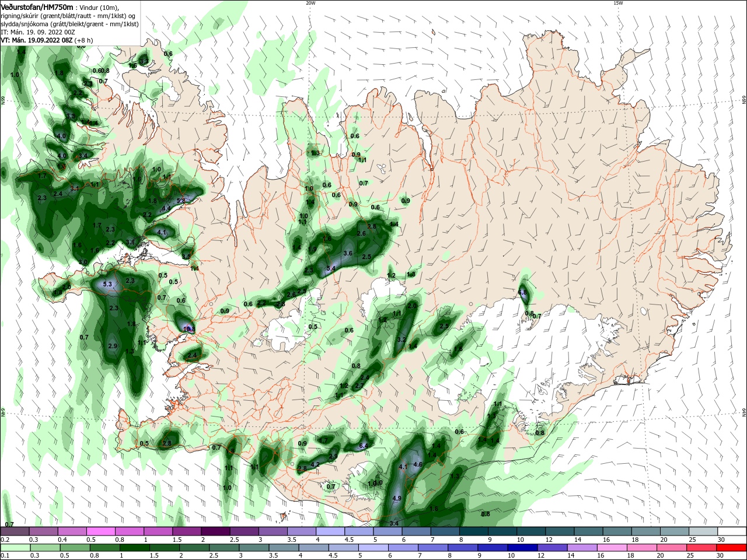Click the 15W longitude label

618,3
